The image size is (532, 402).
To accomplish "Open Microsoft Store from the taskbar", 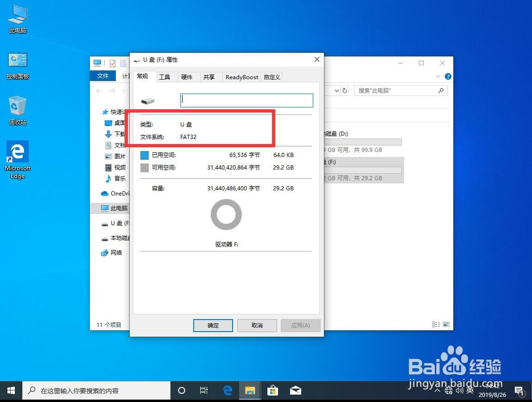I will (273, 390).
